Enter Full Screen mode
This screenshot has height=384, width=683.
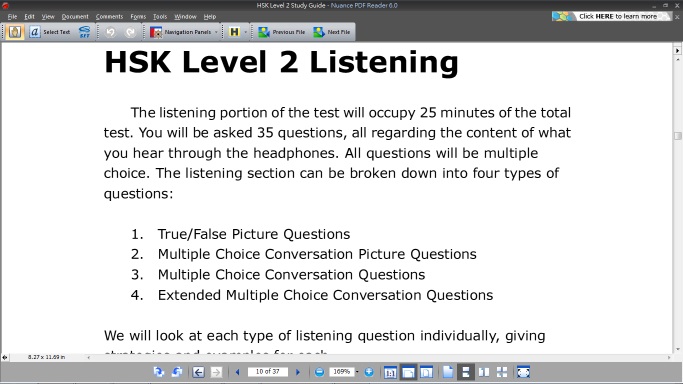click(523, 372)
